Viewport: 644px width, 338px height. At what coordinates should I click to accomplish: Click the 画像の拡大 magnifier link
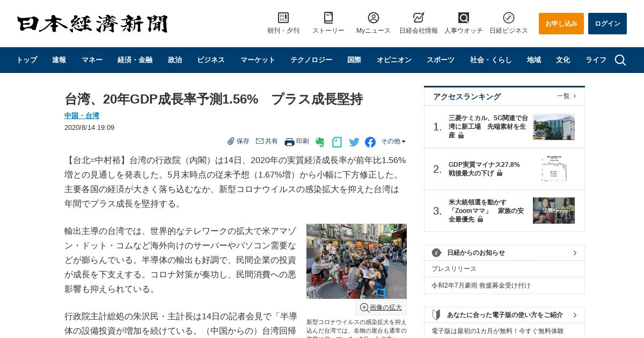pos(380,307)
